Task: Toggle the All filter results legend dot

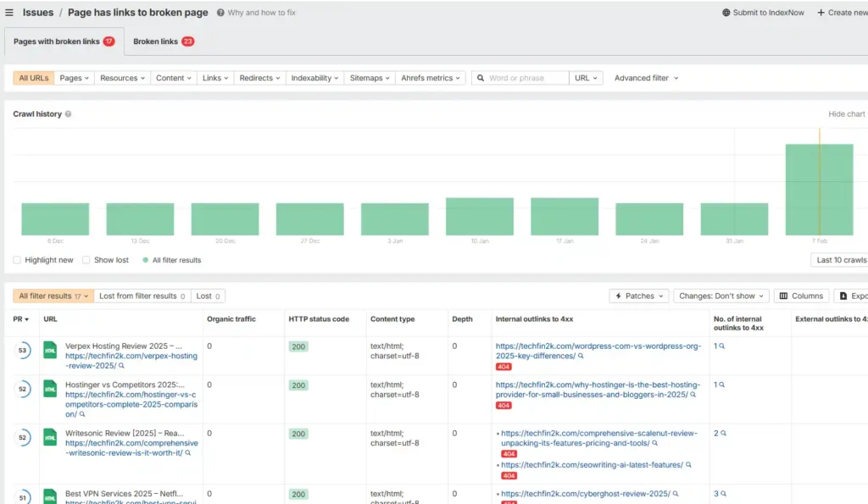Action: click(x=145, y=260)
